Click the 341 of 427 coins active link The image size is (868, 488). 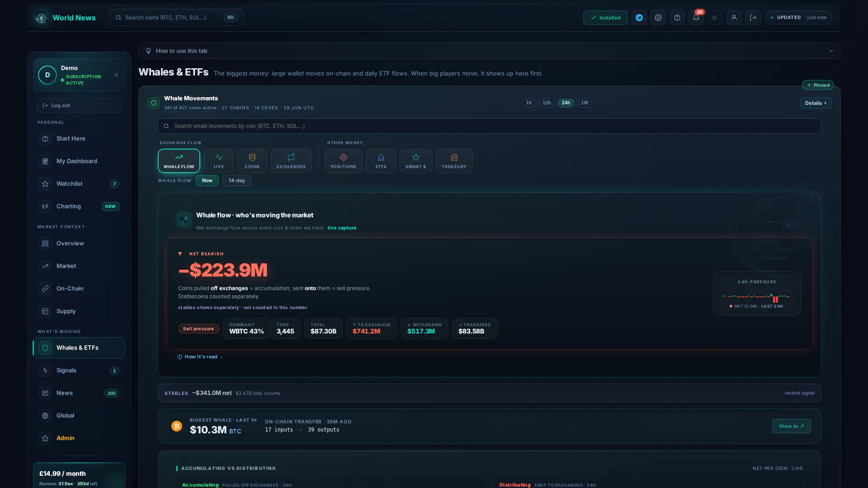click(x=190, y=108)
